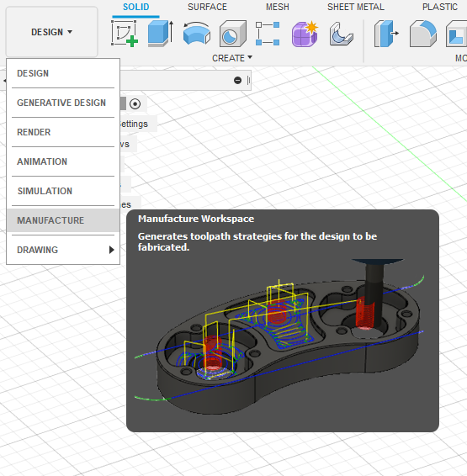
Task: Open the Create Form purple icon
Action: pyautogui.click(x=305, y=34)
